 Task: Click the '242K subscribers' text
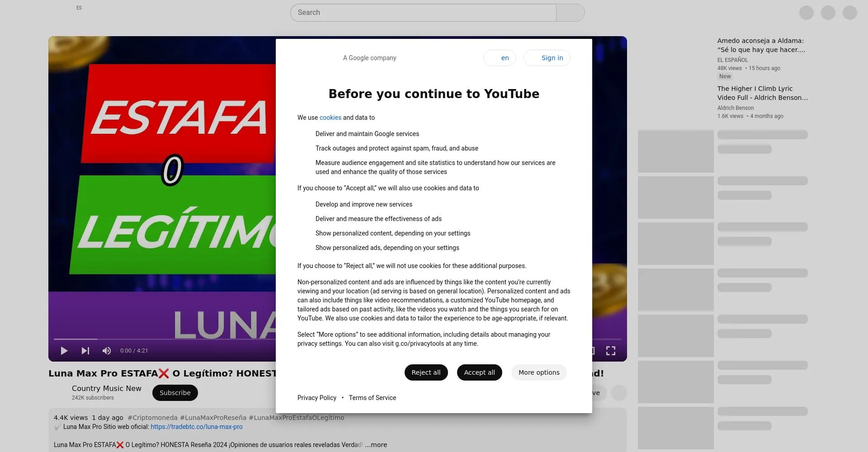click(x=93, y=398)
